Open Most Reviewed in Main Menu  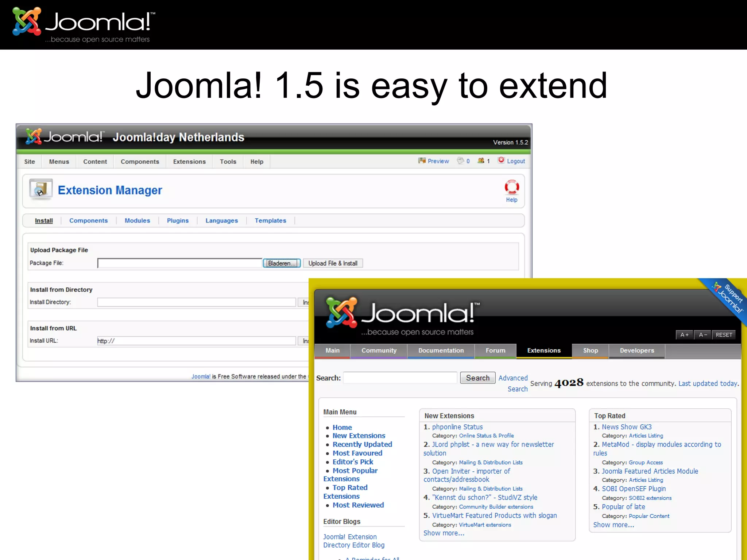pos(358,505)
